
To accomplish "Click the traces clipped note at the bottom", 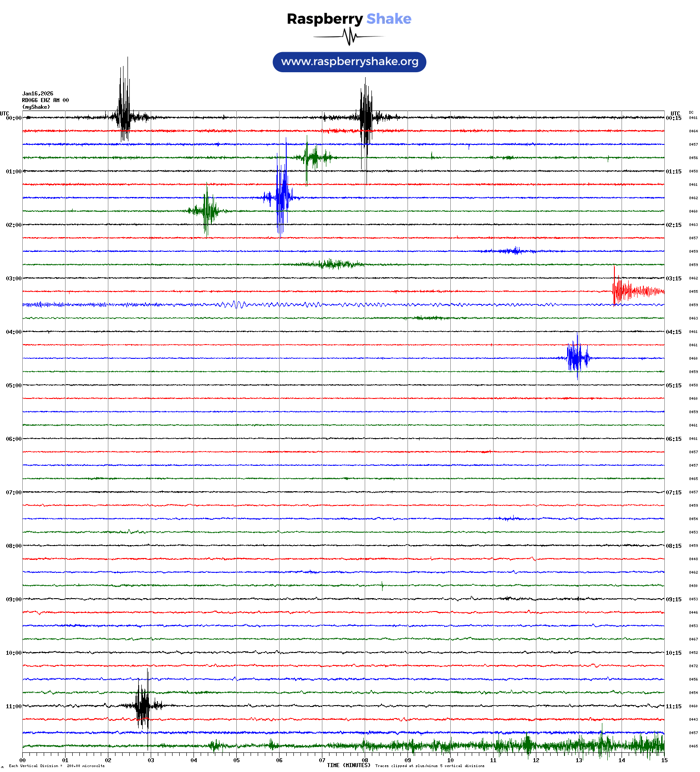I will click(430, 766).
